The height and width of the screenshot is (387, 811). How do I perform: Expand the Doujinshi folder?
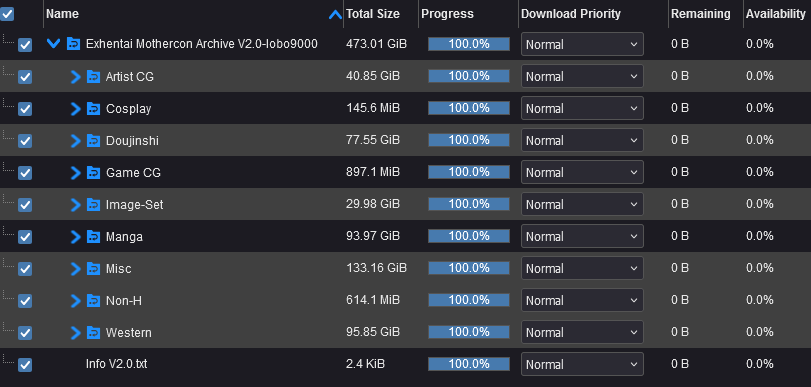(x=76, y=141)
